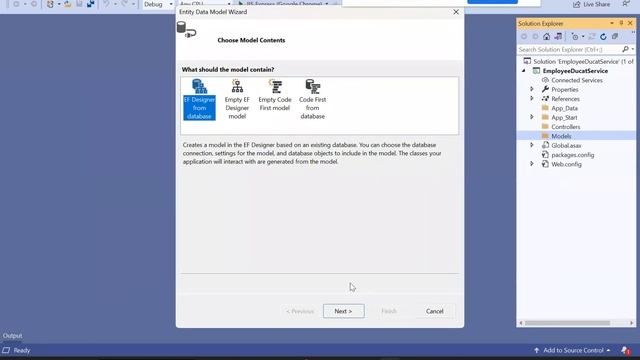Expand the App_Start folder

532,117
